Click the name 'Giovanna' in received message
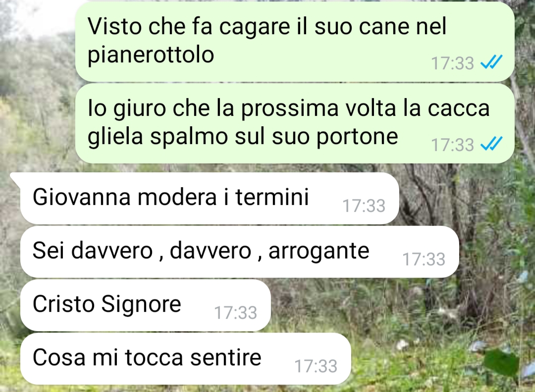The height and width of the screenshot is (392, 535). pos(82,197)
